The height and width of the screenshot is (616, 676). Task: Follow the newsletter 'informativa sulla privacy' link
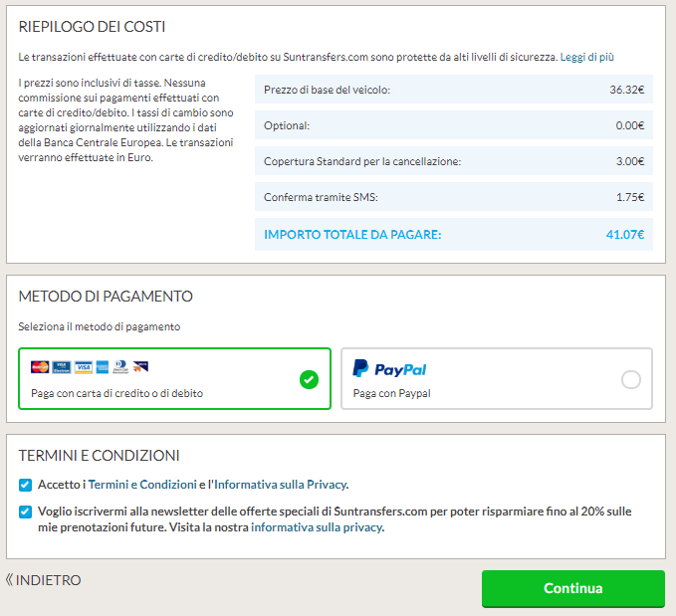(317, 527)
